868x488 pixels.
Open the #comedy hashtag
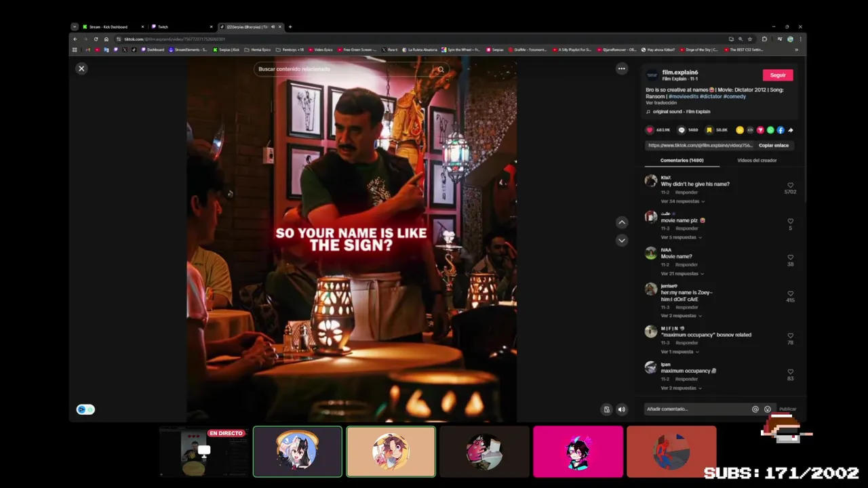click(x=734, y=96)
